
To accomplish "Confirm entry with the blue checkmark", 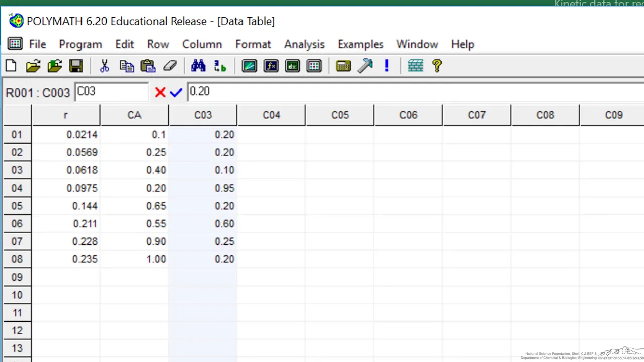I will 176,92.
